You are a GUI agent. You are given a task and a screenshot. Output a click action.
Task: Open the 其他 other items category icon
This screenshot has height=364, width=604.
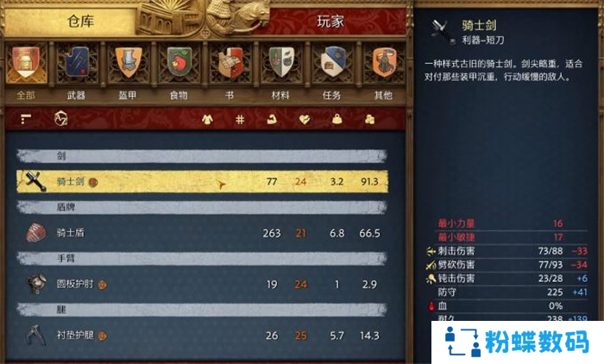[x=384, y=63]
